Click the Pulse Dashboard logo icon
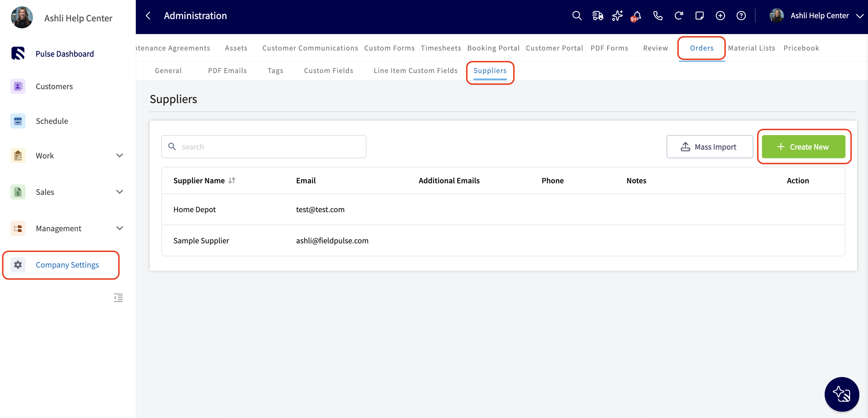 coord(18,53)
